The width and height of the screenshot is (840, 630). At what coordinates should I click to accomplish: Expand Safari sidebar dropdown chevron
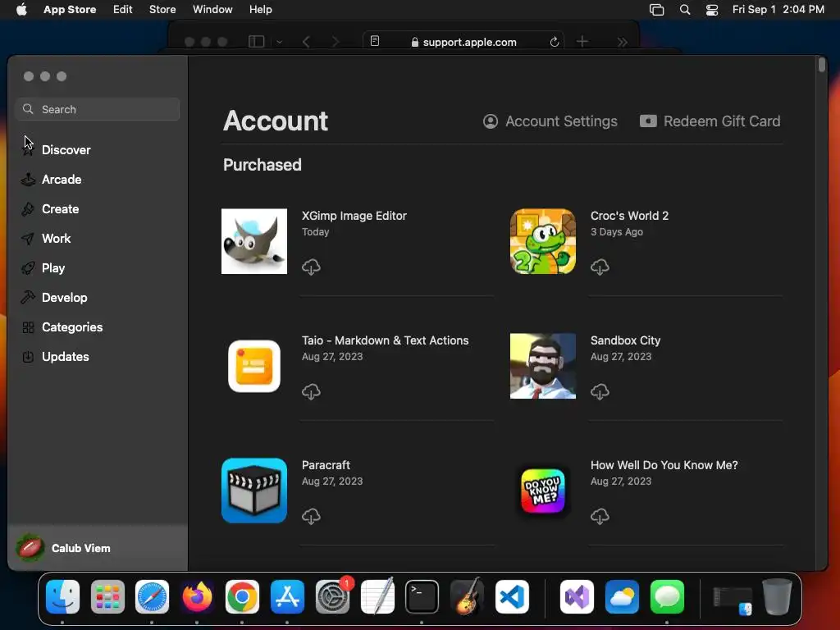tap(279, 42)
